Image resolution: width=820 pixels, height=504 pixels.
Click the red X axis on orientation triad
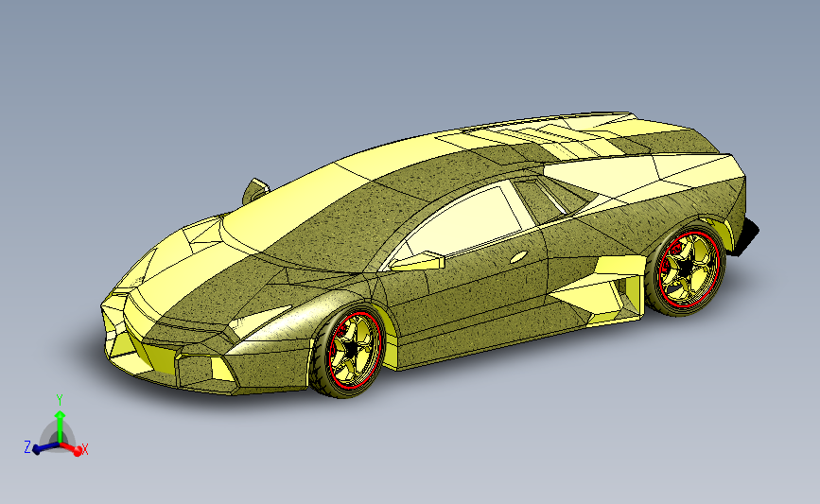click(72, 449)
